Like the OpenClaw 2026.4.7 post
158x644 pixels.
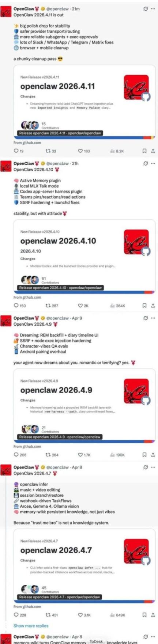pos(84,615)
